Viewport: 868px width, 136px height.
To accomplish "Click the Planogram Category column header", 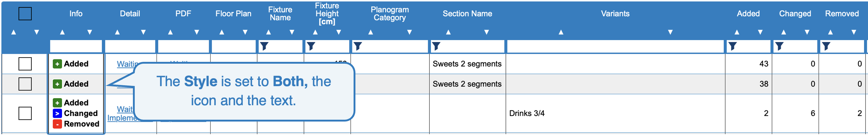I will tap(390, 14).
